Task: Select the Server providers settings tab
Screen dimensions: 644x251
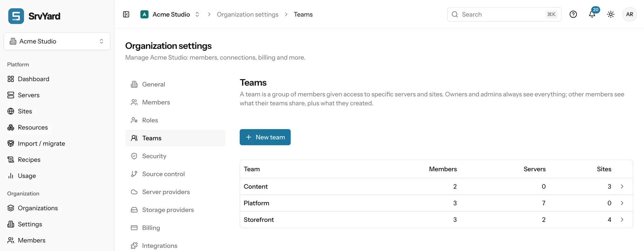Action: [x=175, y=192]
